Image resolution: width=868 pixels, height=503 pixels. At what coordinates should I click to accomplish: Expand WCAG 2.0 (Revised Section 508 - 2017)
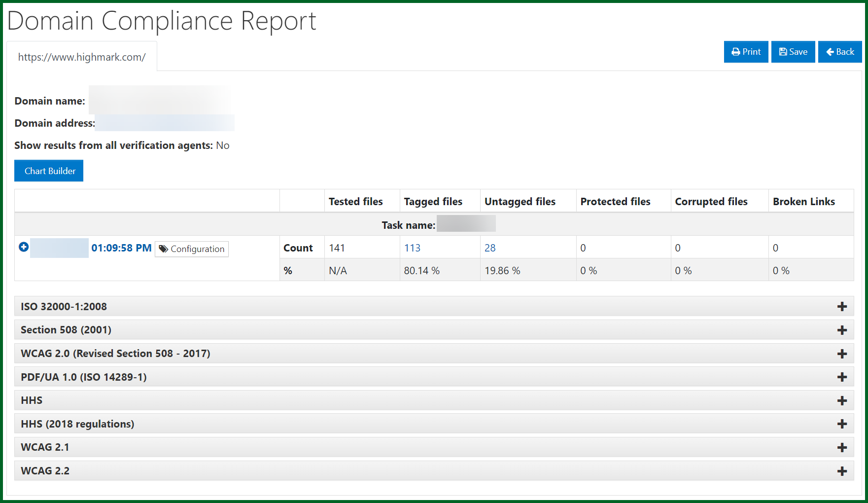[x=434, y=354]
